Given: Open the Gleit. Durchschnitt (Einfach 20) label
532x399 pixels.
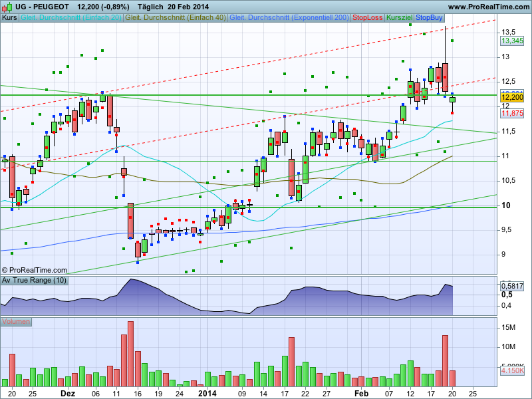Looking at the screenshot, I should pos(71,18).
